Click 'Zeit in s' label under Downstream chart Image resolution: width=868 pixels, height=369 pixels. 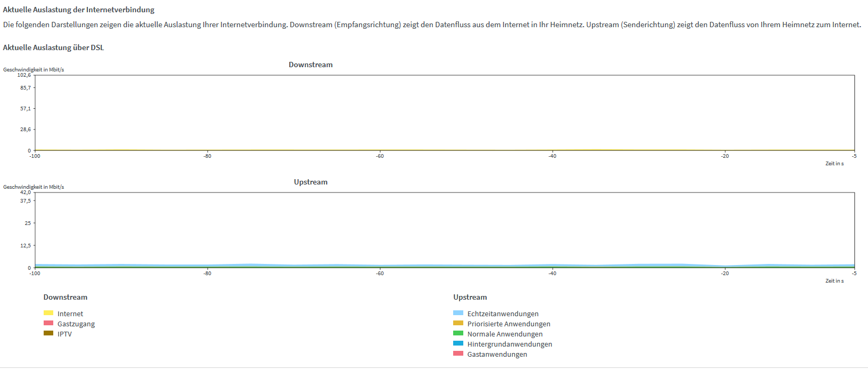tap(834, 164)
